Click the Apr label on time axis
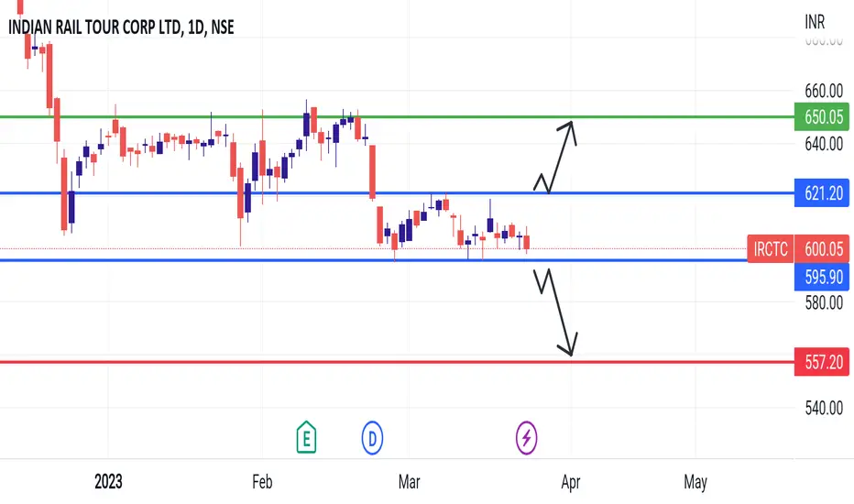The image size is (854, 504). (571, 482)
